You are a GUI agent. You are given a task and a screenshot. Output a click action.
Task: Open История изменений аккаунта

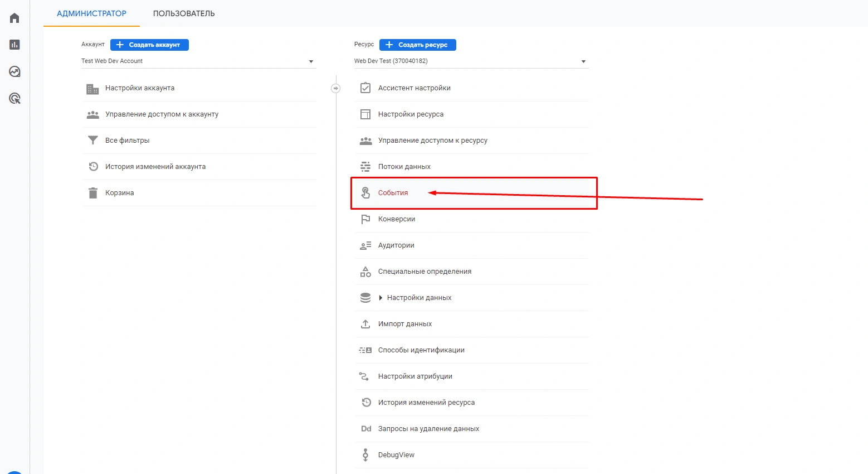coord(155,167)
